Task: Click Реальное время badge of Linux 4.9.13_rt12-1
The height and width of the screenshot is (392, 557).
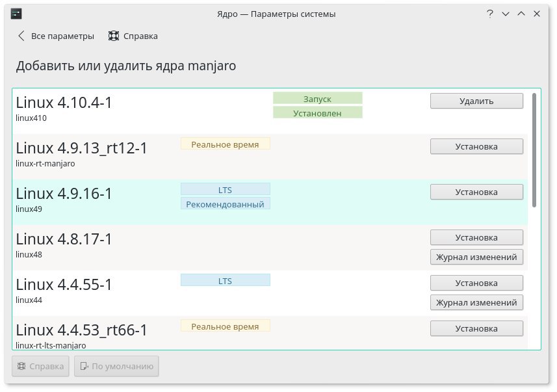Action: point(226,144)
